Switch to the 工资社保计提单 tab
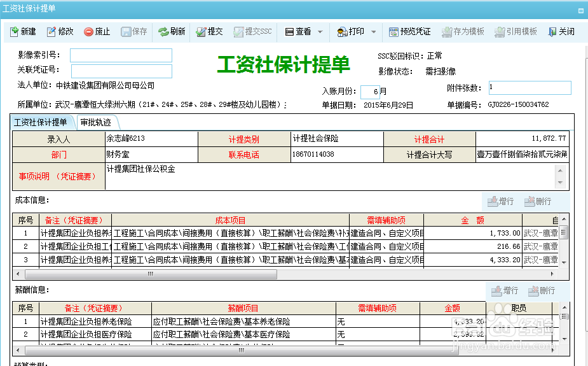The image size is (588, 366). 41,122
